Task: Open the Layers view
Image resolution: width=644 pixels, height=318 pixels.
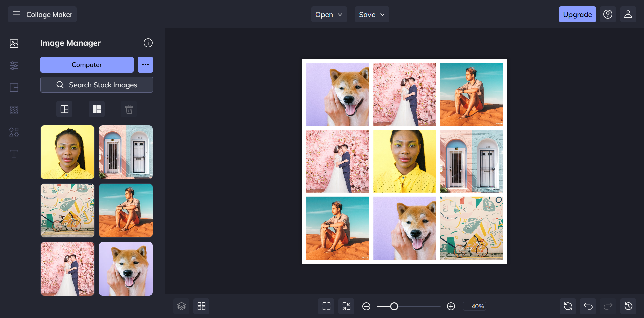Action: point(181,306)
